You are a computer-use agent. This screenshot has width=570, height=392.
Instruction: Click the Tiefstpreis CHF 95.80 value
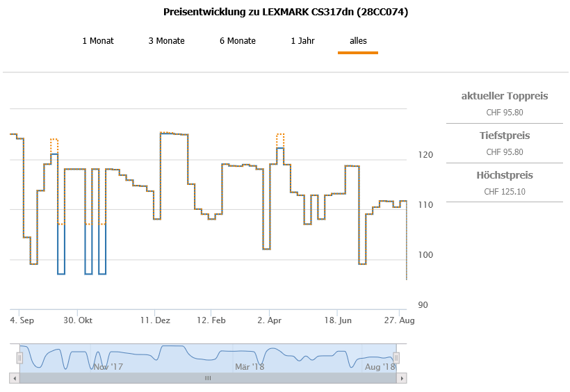504,152
